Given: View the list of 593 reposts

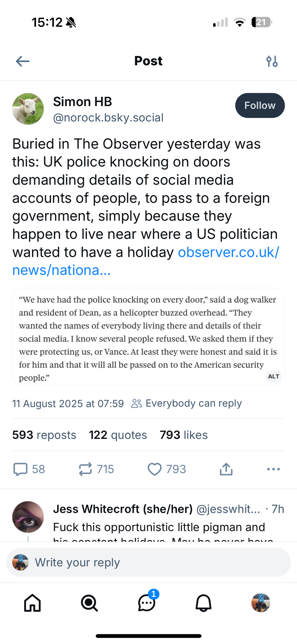Looking at the screenshot, I should click(44, 435).
